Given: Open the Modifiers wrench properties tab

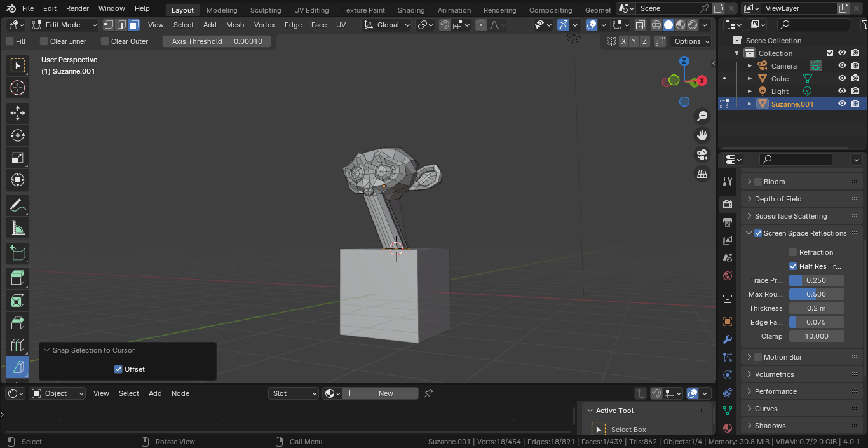Looking at the screenshot, I should (x=728, y=339).
